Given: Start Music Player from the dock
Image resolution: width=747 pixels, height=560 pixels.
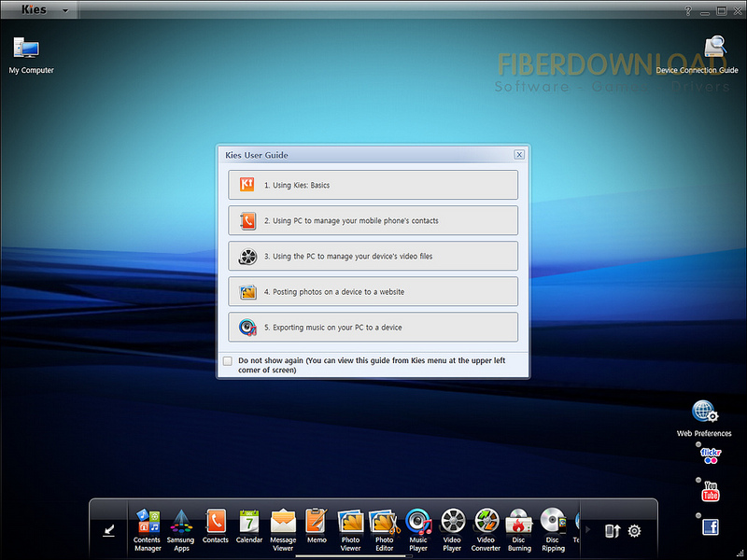Looking at the screenshot, I should point(418,529).
